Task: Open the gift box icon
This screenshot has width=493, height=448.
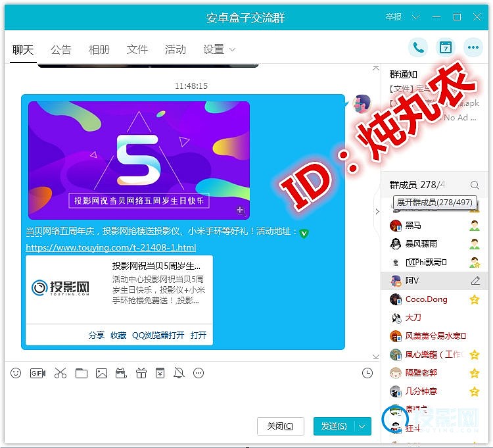Action: (141, 374)
